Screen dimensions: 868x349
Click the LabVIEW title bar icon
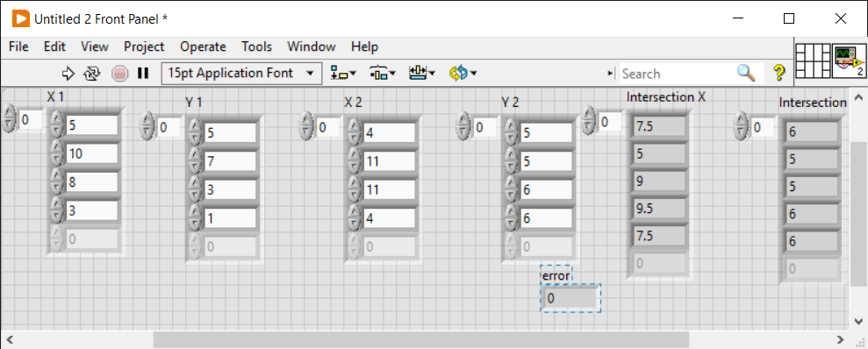tap(20, 18)
